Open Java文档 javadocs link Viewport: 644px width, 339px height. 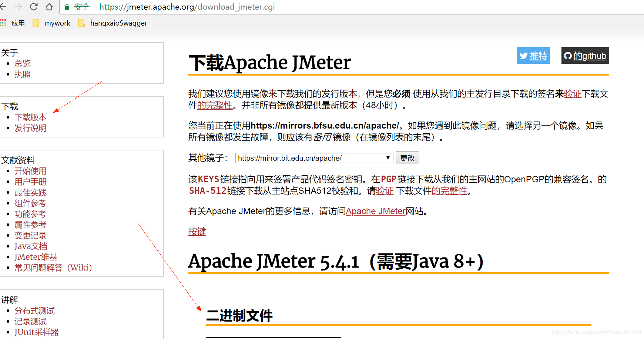[31, 246]
